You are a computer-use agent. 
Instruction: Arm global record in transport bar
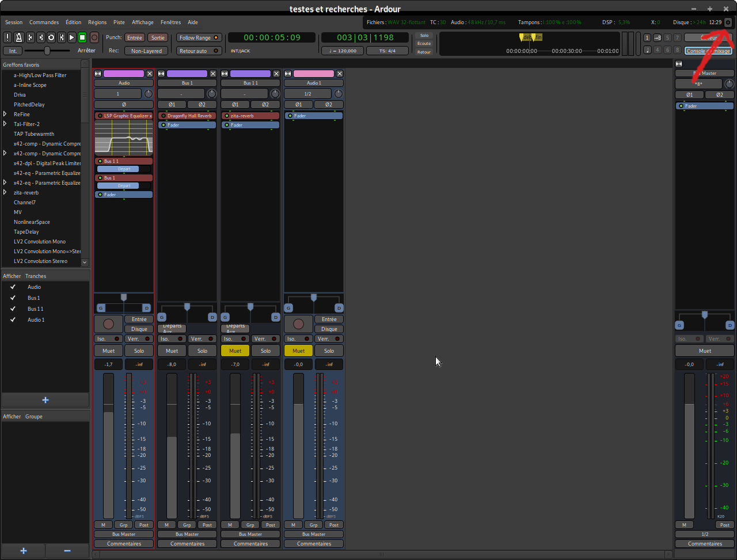tap(94, 37)
